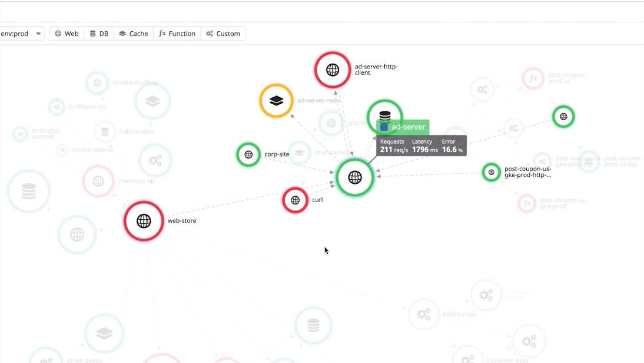Click the "211 req/s" requests value

(394, 150)
